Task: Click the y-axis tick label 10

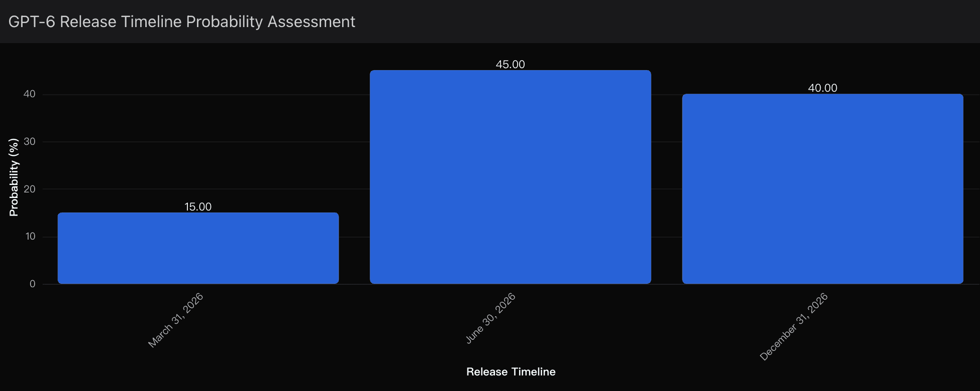Action: tap(30, 236)
